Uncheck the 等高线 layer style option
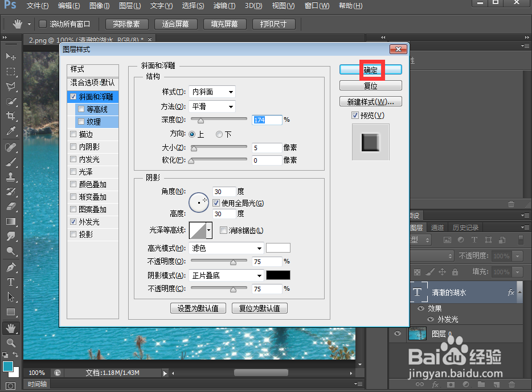The width and height of the screenshot is (532, 392). (x=81, y=108)
